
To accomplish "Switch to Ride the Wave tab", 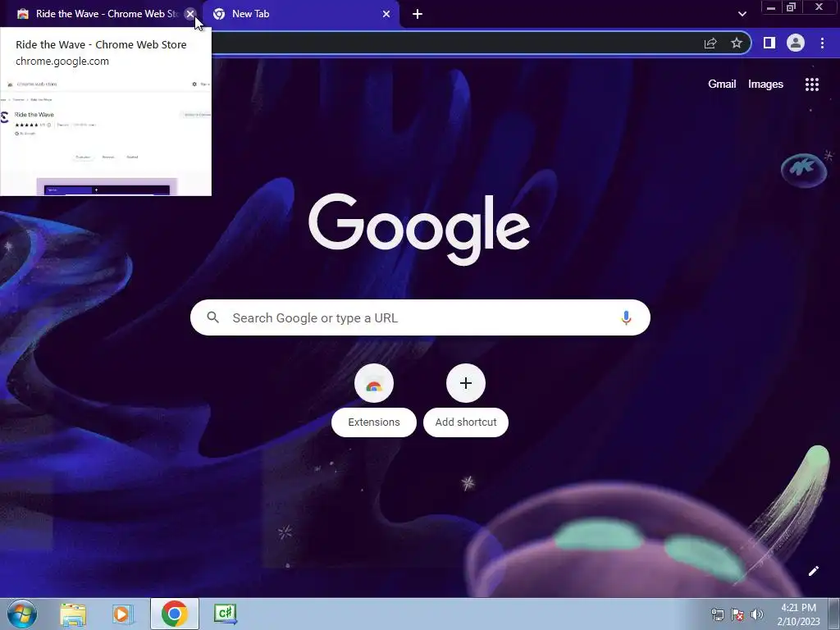I will (101, 14).
